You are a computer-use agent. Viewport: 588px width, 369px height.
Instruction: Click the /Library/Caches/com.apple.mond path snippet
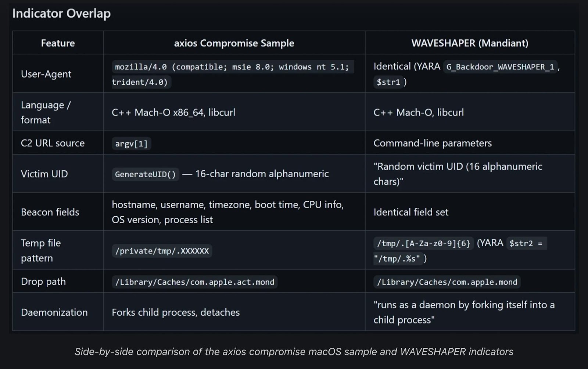pos(447,282)
